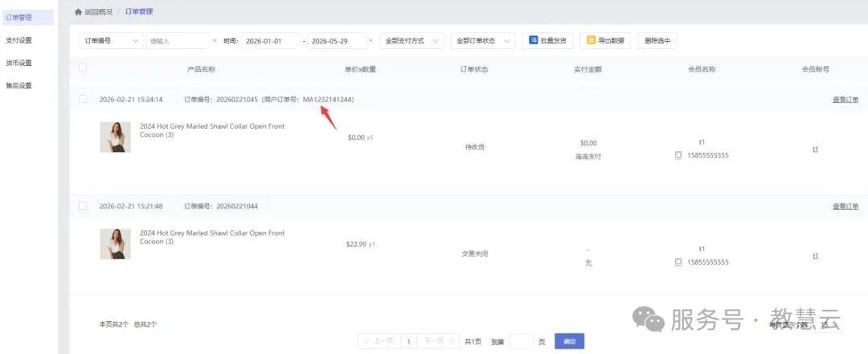The width and height of the screenshot is (868, 354).
Task: Clear the order number search field
Action: (215, 41)
